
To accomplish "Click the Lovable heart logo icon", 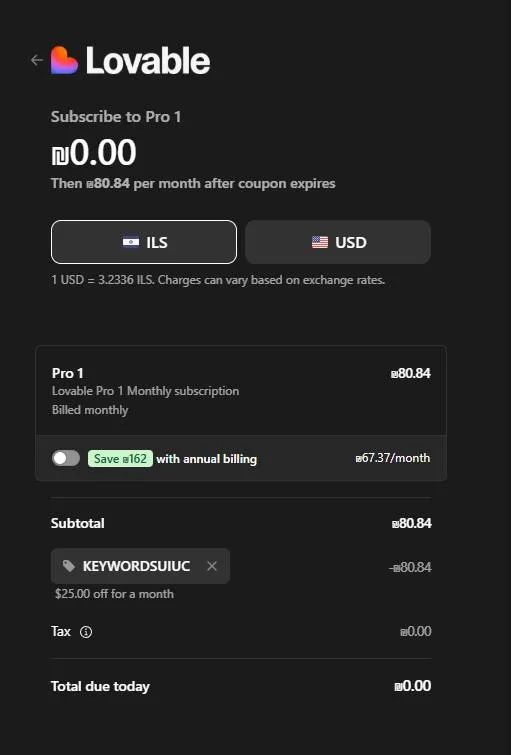I will point(64,60).
